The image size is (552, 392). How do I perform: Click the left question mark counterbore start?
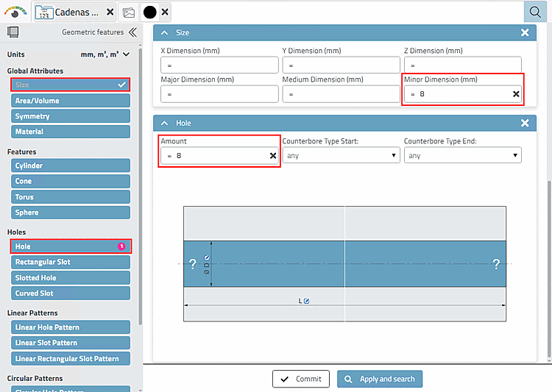193,263
